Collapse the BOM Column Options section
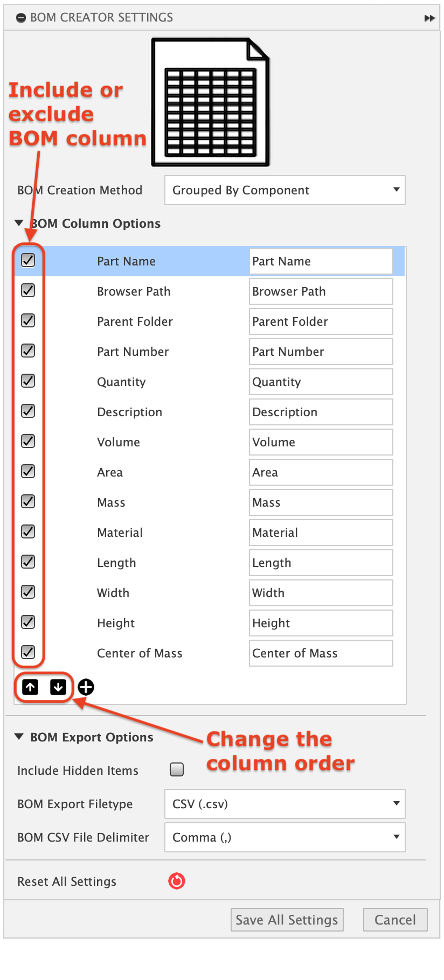 [19, 223]
